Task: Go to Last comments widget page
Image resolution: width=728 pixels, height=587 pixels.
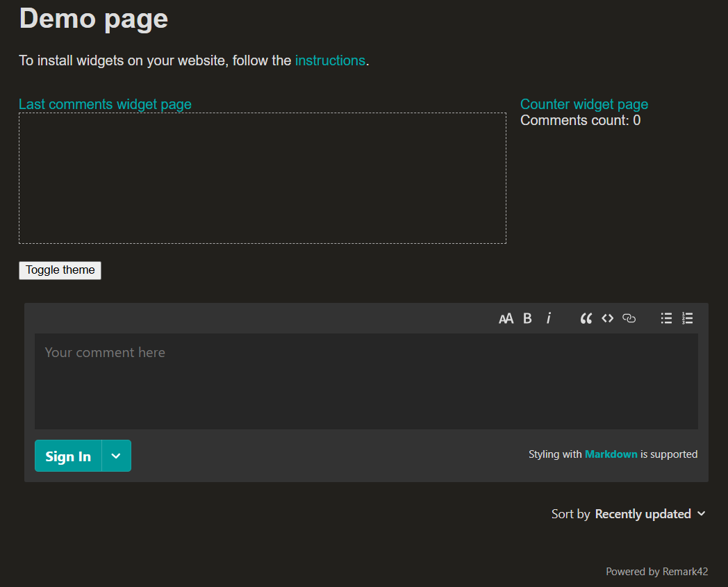Action: coord(105,104)
